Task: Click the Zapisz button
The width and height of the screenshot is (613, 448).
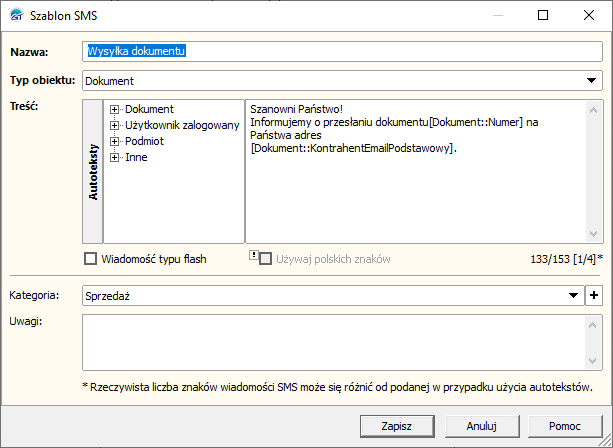Action: pos(397,425)
